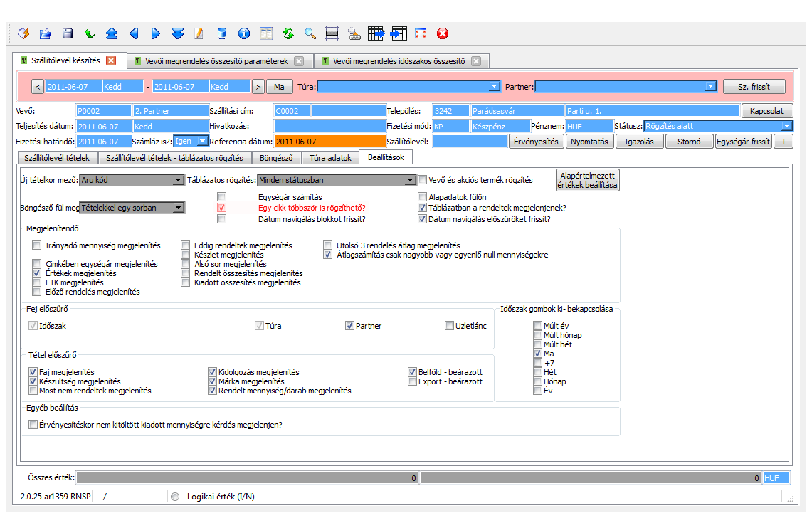Click the green refresh arrows icon
The image size is (812, 518).
click(288, 33)
